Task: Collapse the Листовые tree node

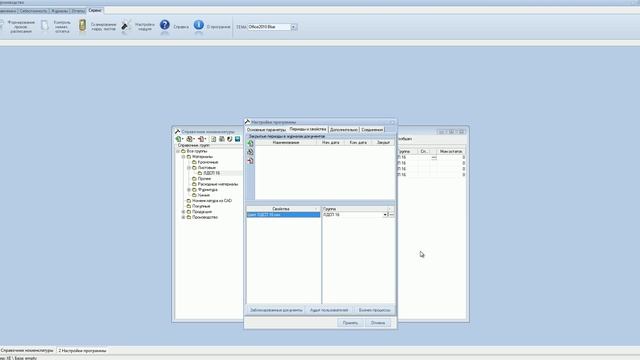Action: point(189,168)
